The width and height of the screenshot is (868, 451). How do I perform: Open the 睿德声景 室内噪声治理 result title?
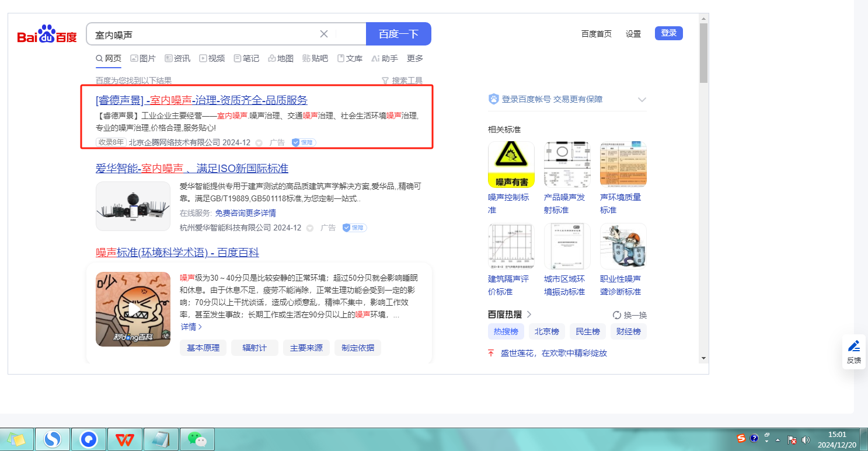(201, 100)
